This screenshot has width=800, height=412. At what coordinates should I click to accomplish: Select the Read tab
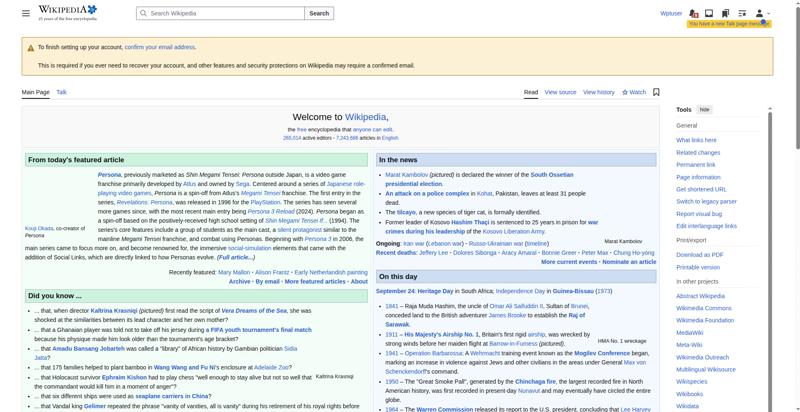coord(531,92)
